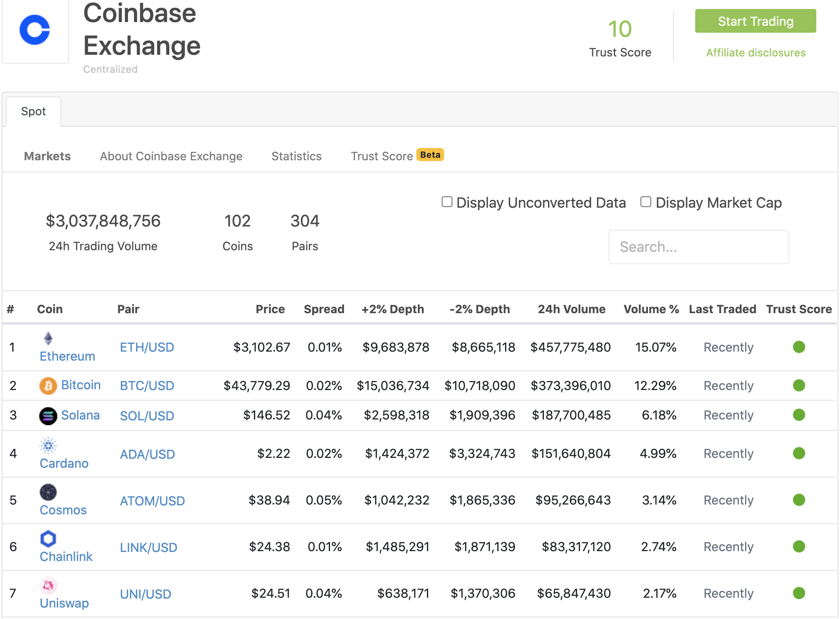Sort by the Volume % column header
The height and width of the screenshot is (619, 840).
coord(651,309)
